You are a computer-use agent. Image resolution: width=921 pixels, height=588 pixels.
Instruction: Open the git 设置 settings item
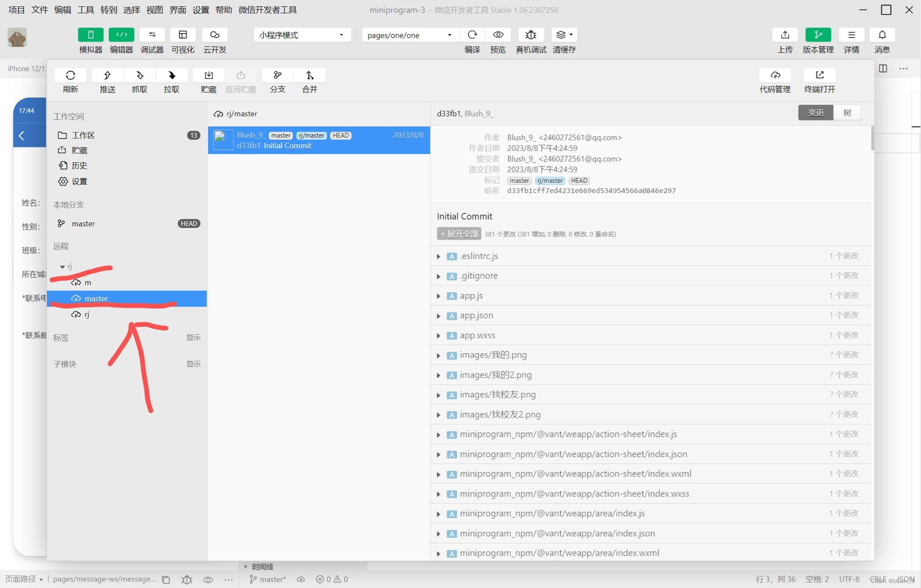pyautogui.click(x=127, y=181)
